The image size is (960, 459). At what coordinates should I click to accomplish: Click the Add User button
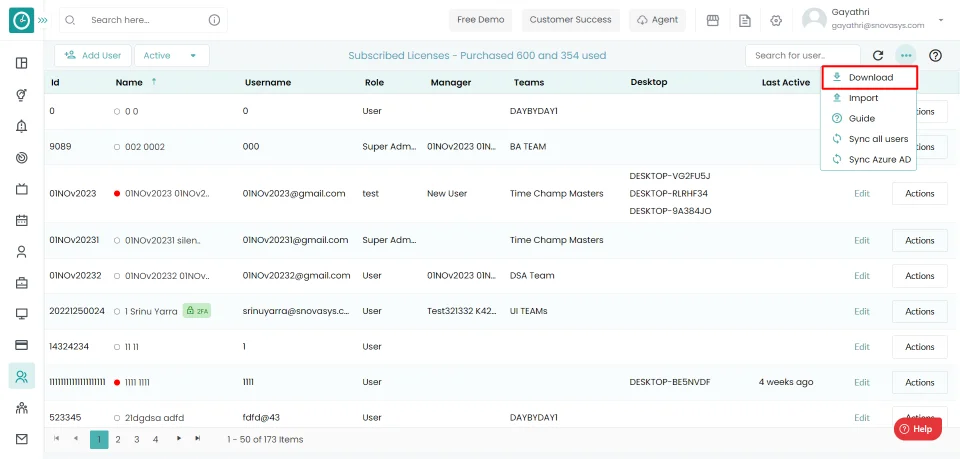click(93, 56)
